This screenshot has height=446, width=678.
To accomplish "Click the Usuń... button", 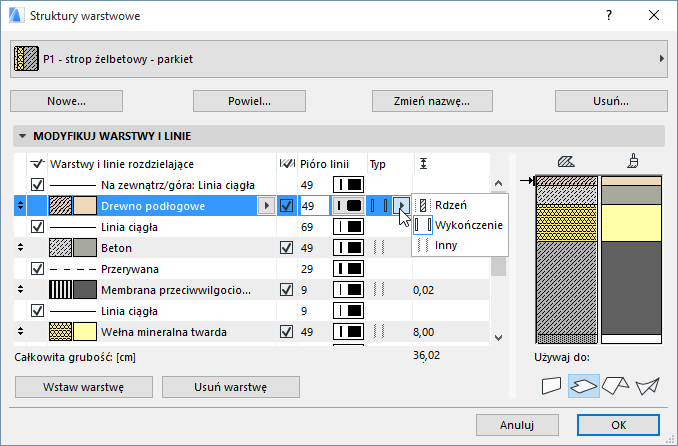I will click(x=611, y=101).
